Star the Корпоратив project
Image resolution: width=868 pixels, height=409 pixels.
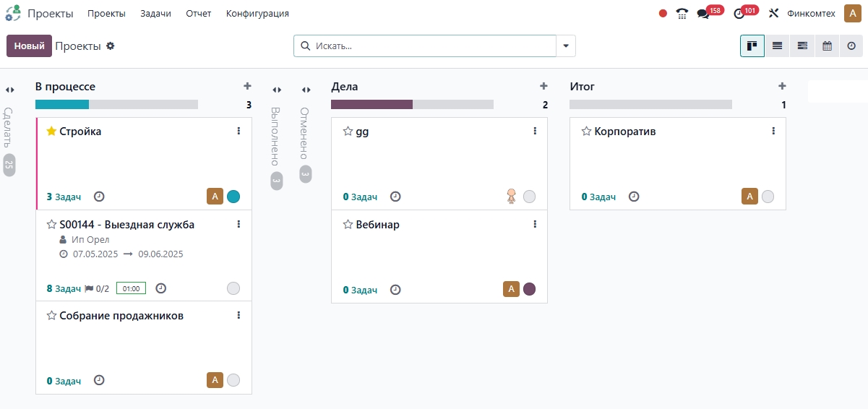[x=586, y=132]
